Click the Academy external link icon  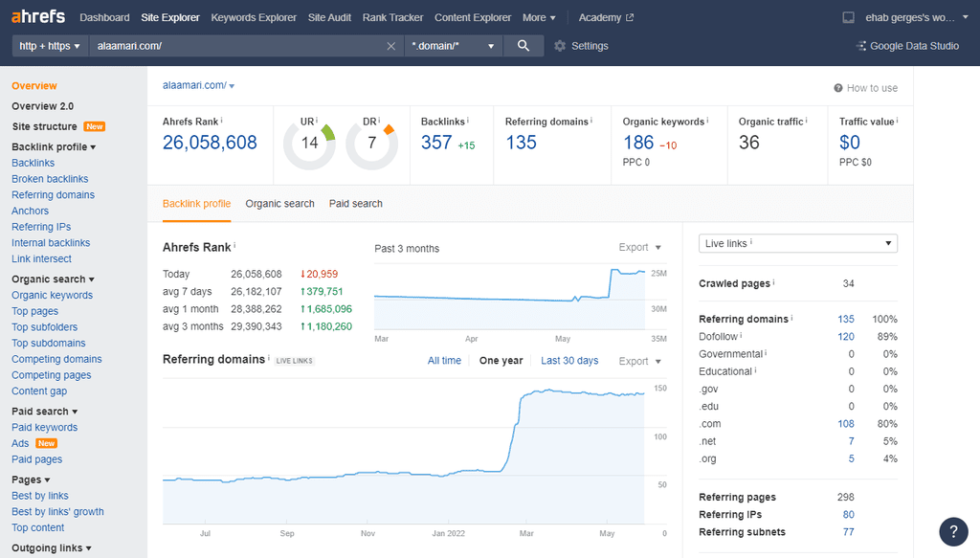(x=630, y=17)
